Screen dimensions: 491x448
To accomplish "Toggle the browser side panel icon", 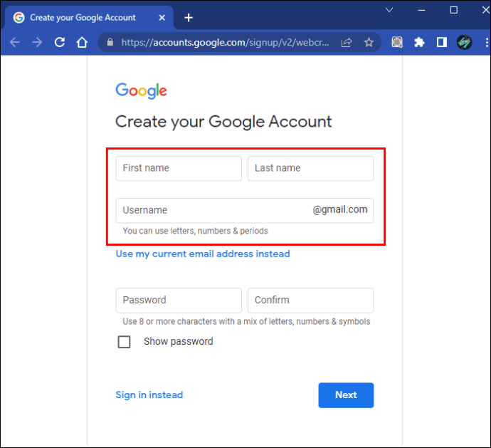I will 441,43.
